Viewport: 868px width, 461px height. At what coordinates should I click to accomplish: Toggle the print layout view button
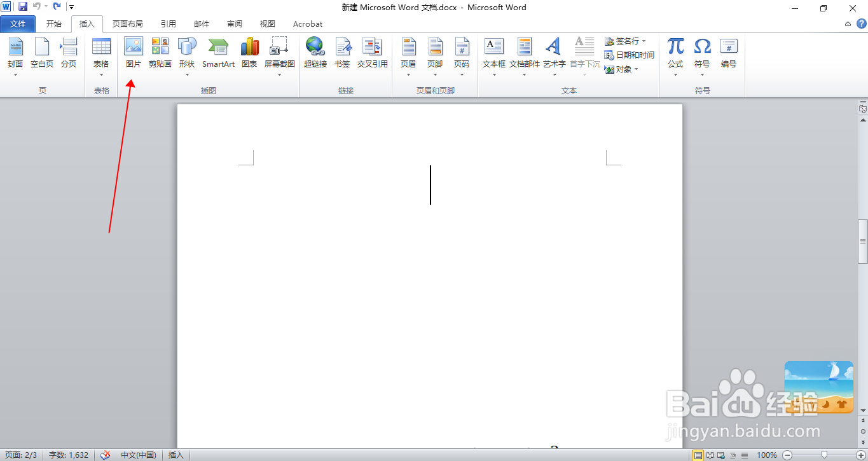tap(698, 455)
